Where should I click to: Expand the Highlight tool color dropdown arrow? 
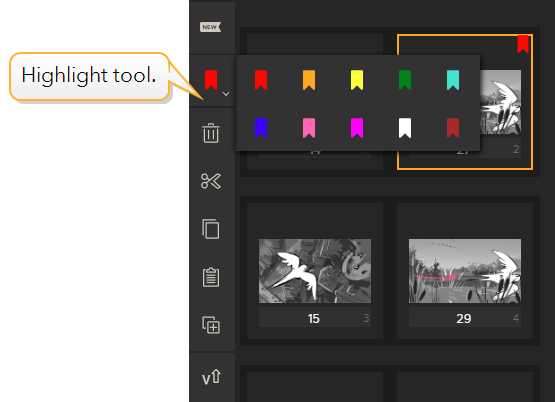tap(226, 94)
